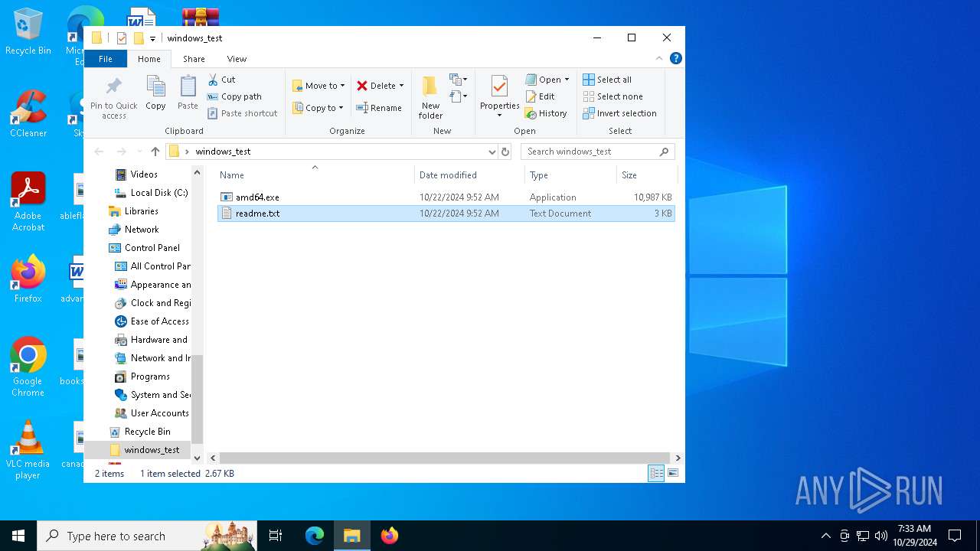The image size is (980, 551).
Task: Switch to Large icons view layout
Action: tap(673, 474)
